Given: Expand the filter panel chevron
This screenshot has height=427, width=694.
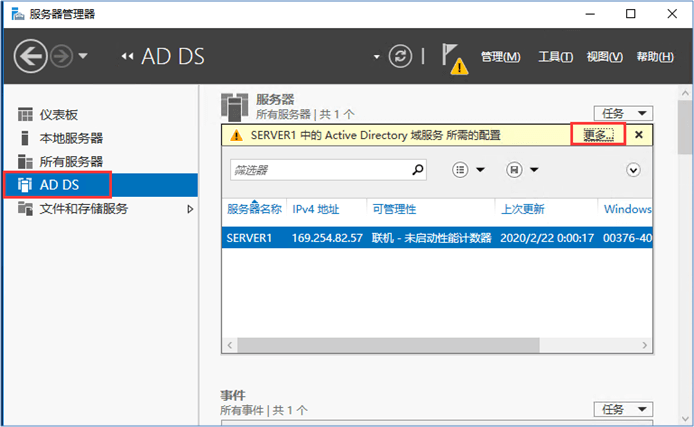Looking at the screenshot, I should tap(633, 169).
